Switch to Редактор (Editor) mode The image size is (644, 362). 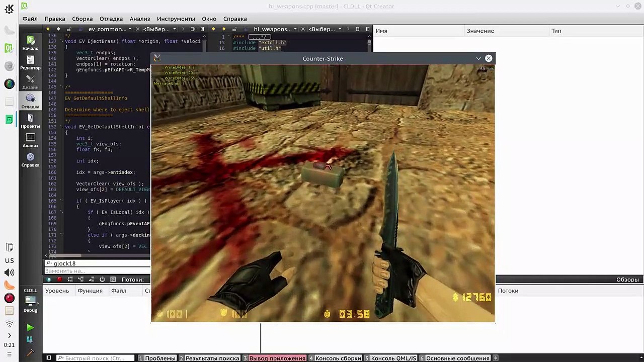(30, 62)
